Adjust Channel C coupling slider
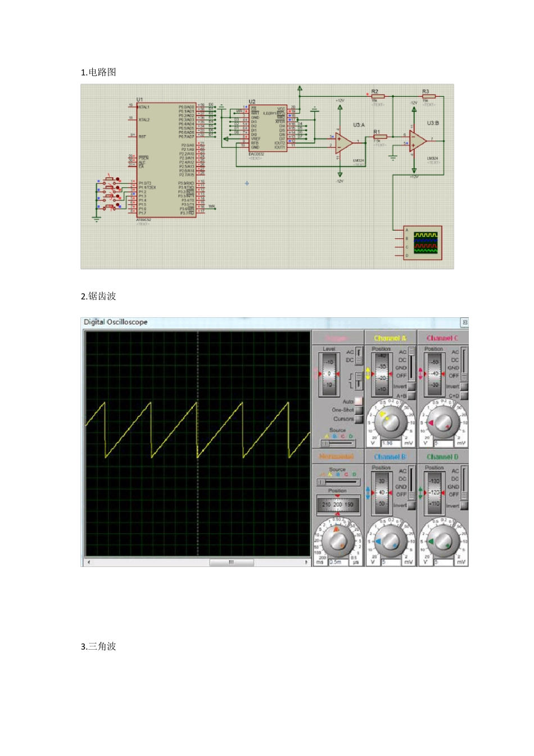This screenshot has height=756, width=534. [464, 363]
